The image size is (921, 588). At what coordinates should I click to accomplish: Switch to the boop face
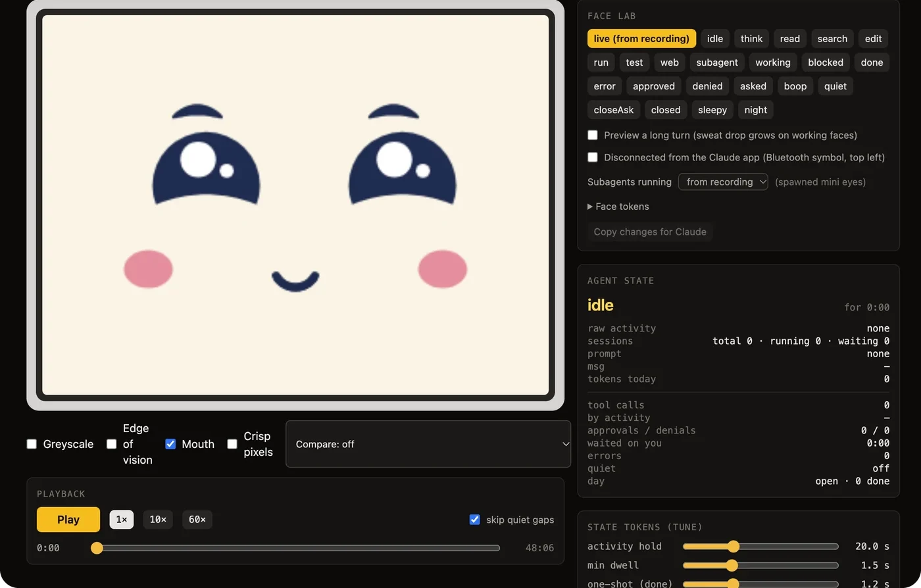[795, 86]
